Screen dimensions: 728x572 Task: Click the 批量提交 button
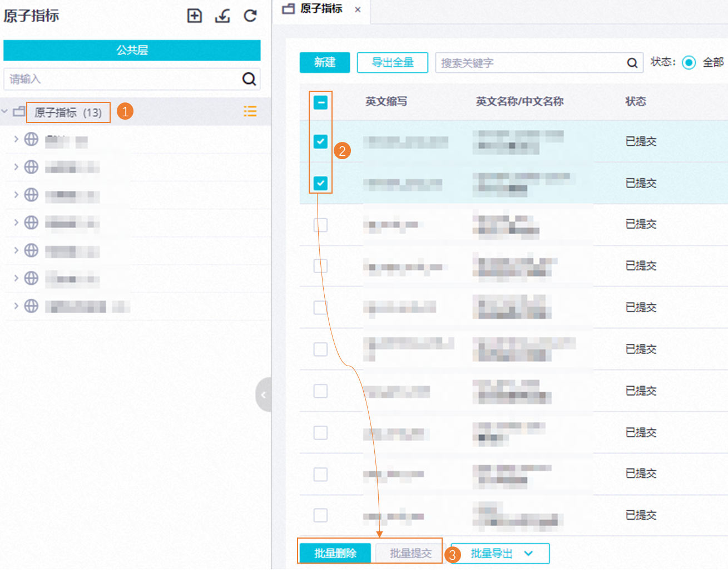410,554
